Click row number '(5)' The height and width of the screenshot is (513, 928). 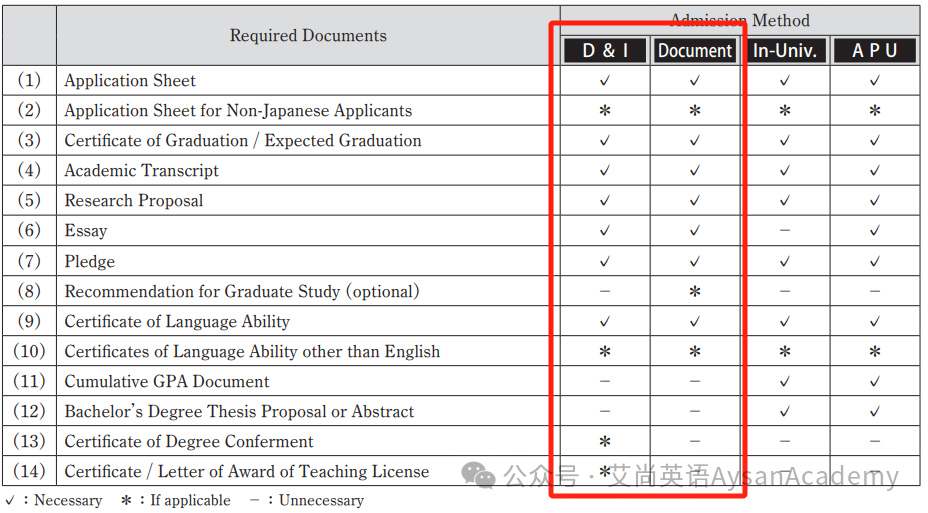tap(29, 200)
